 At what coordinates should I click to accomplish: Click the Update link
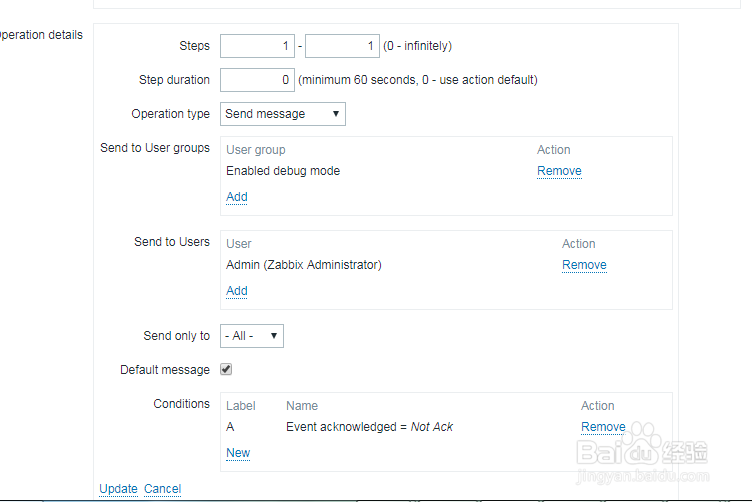pos(118,489)
